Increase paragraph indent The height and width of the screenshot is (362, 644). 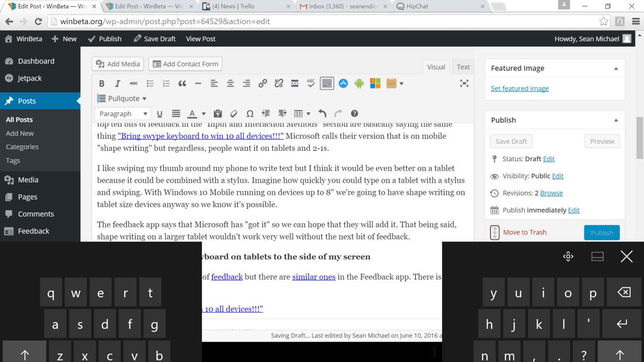coord(282,114)
